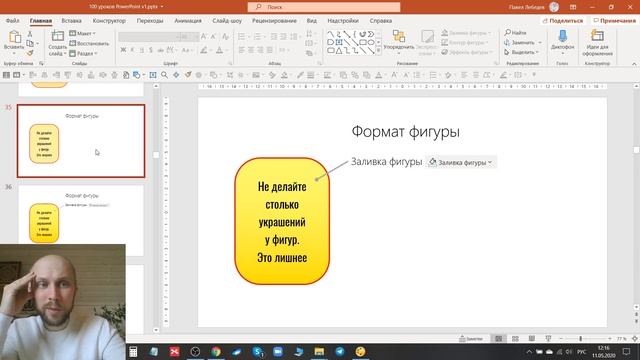The image size is (640, 360).
Task: Open Chrome from taskbar
Action: click(216, 351)
